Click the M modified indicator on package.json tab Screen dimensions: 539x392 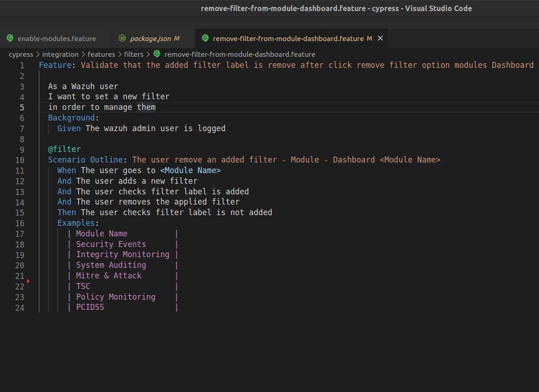[178, 39]
